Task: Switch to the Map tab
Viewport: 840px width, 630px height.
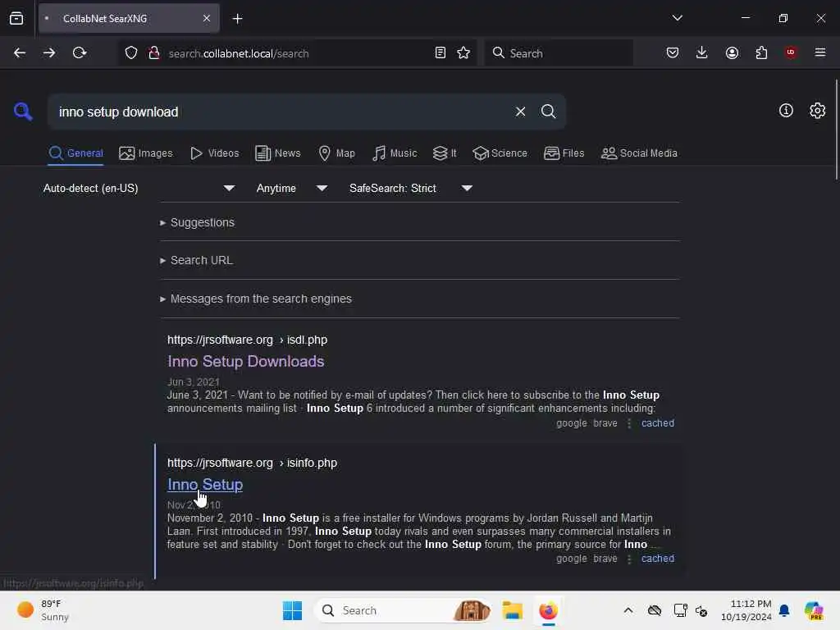Action: pyautogui.click(x=336, y=153)
